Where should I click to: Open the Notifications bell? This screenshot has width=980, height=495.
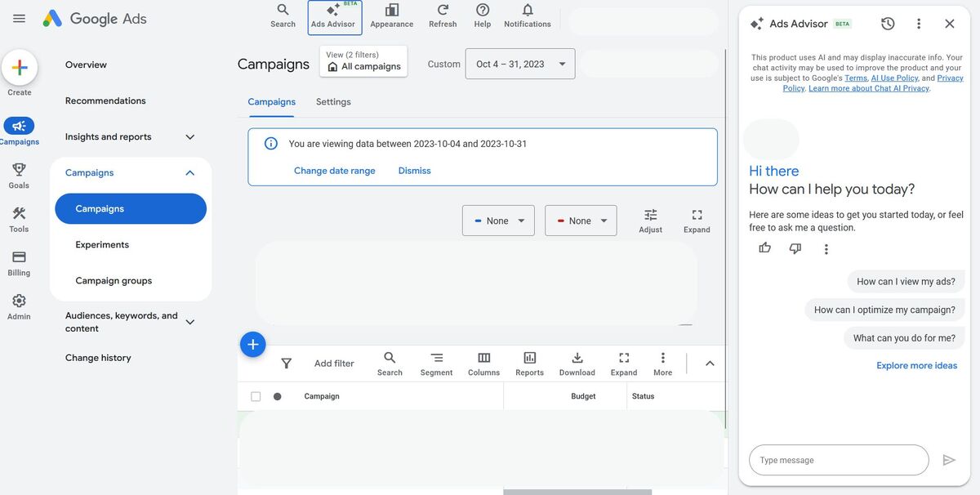(x=527, y=16)
